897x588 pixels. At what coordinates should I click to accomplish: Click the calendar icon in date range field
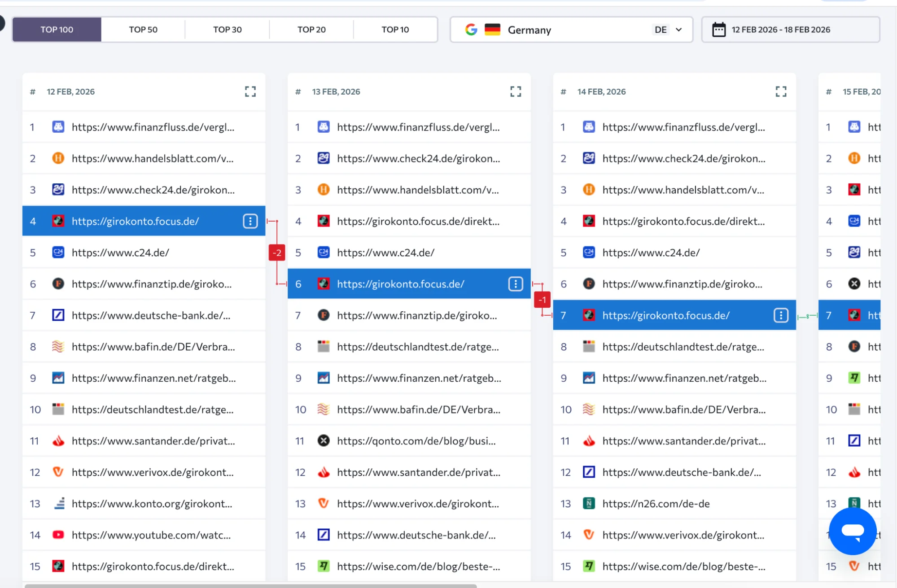(x=719, y=30)
